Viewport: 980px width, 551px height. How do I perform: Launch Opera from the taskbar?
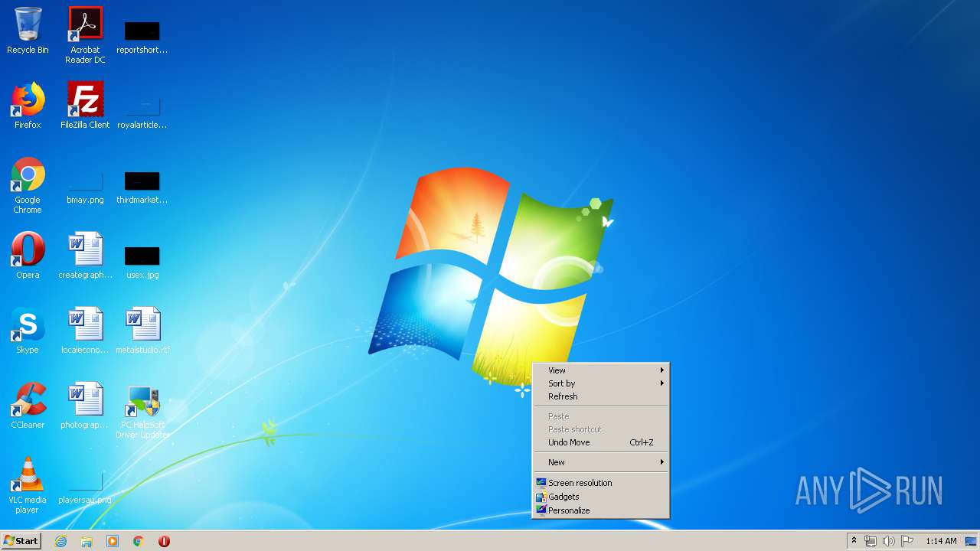click(x=164, y=541)
